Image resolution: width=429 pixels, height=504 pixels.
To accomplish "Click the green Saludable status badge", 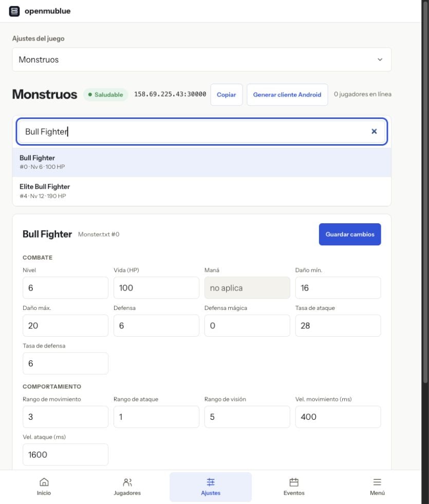I will [105, 94].
